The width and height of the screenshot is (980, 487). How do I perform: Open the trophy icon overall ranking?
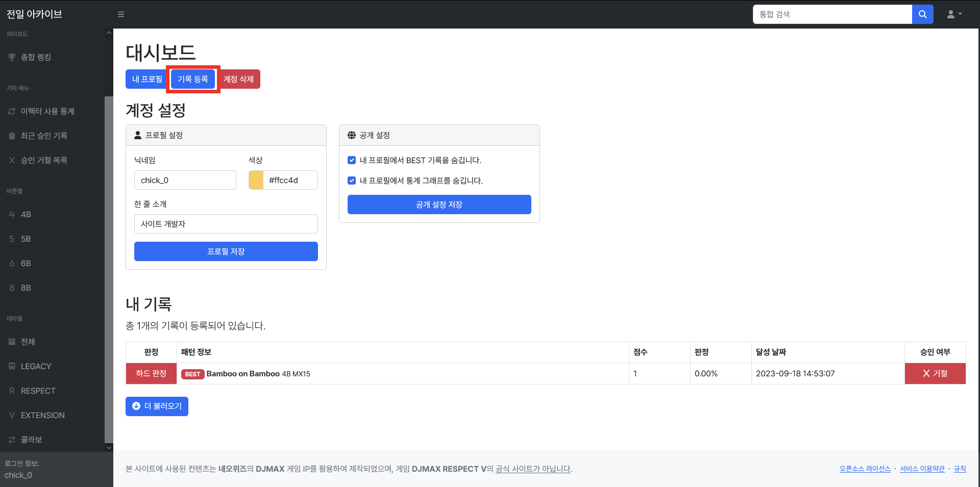click(x=12, y=57)
